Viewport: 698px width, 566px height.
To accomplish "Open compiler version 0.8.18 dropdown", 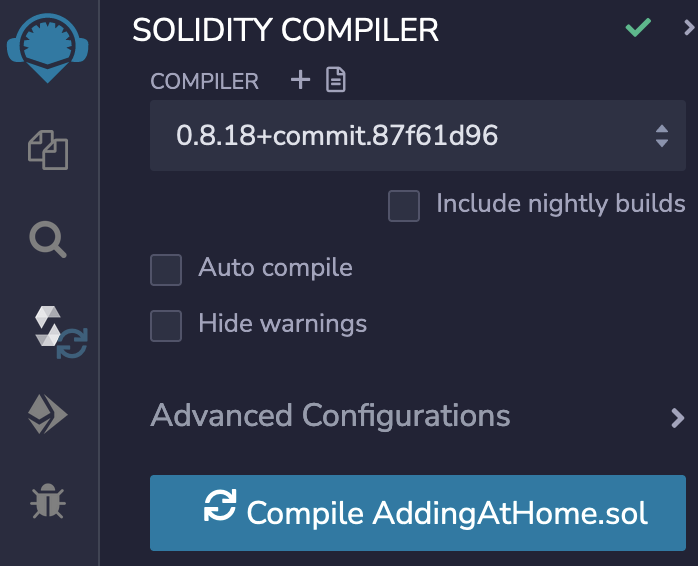I will 417,135.
